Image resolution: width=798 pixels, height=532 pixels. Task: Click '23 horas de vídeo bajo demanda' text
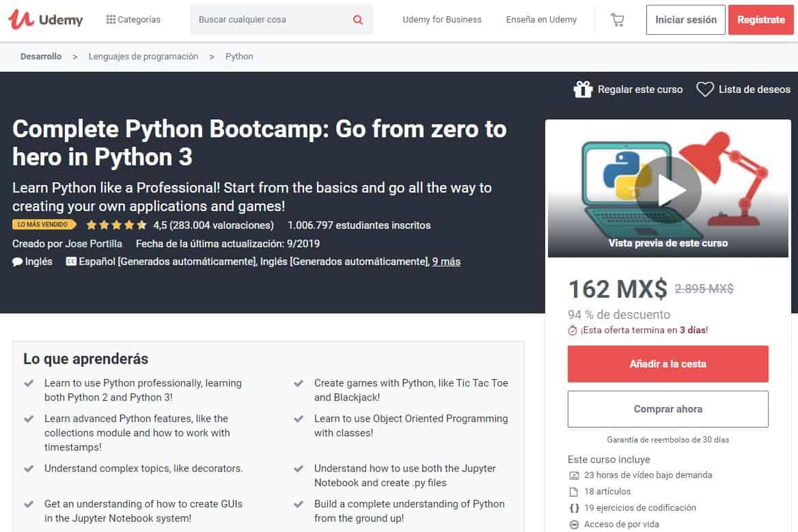click(648, 475)
